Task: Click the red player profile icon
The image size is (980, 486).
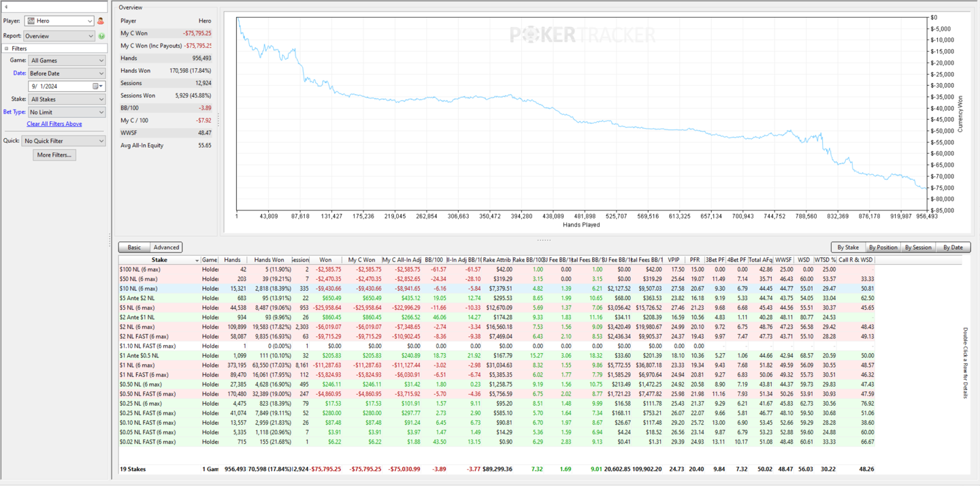Action: point(101,21)
